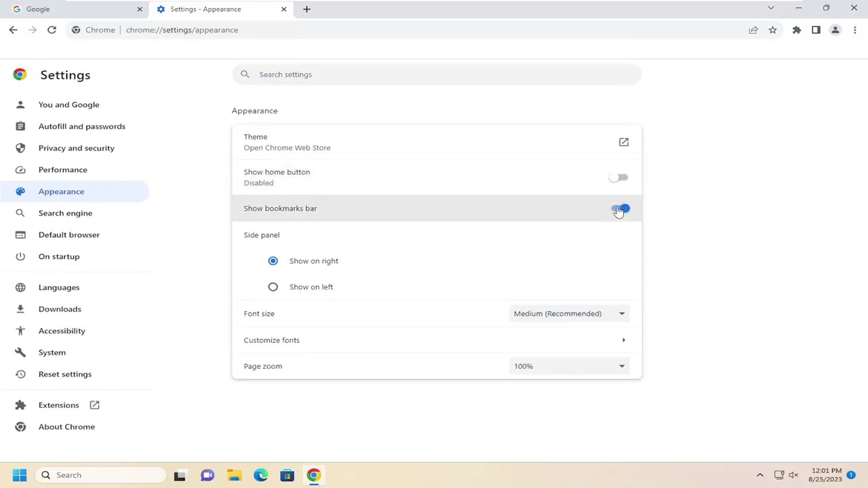
Task: Bookmark this page with the star icon
Action: tap(772, 30)
